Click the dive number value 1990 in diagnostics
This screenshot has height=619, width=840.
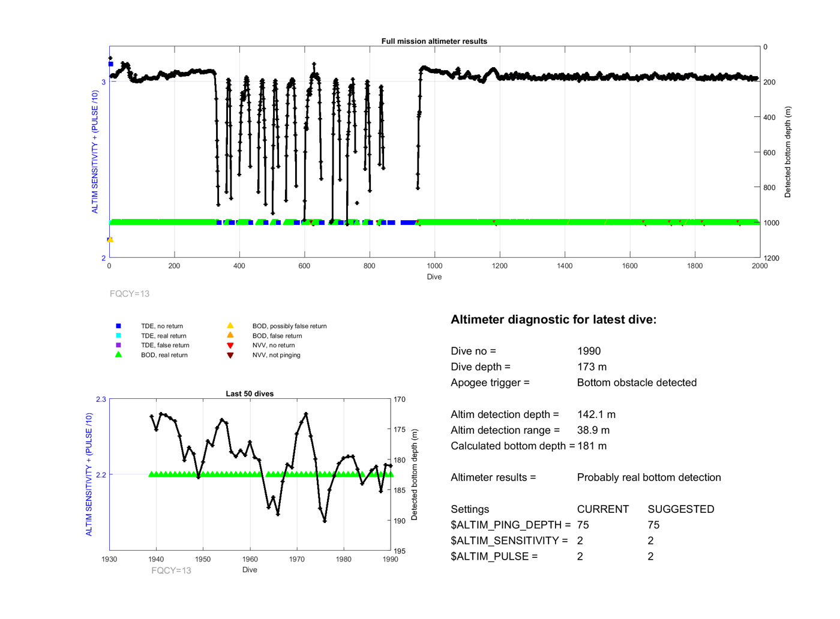click(589, 351)
